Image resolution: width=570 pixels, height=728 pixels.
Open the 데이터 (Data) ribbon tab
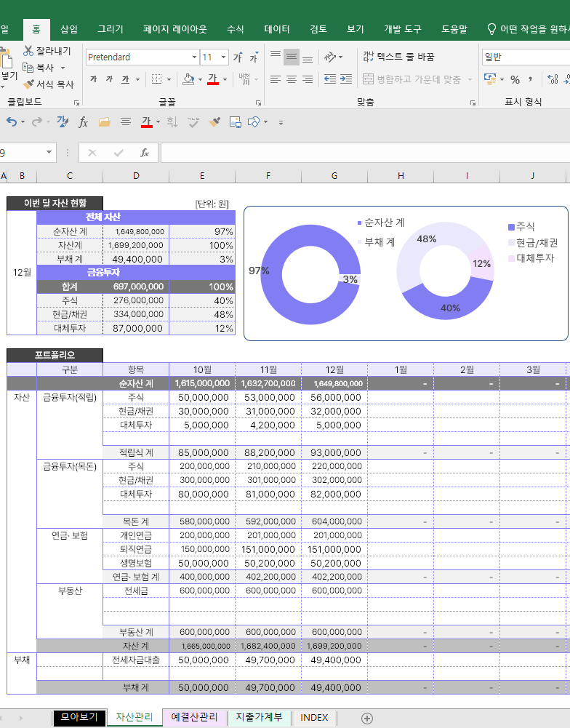tap(277, 29)
